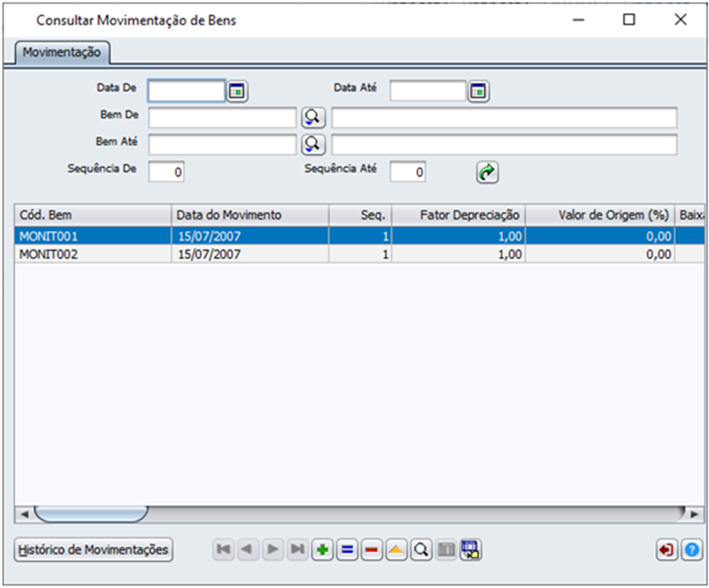This screenshot has width=709, height=588.
Task: Click the magnifier search toolbar icon
Action: click(x=422, y=549)
